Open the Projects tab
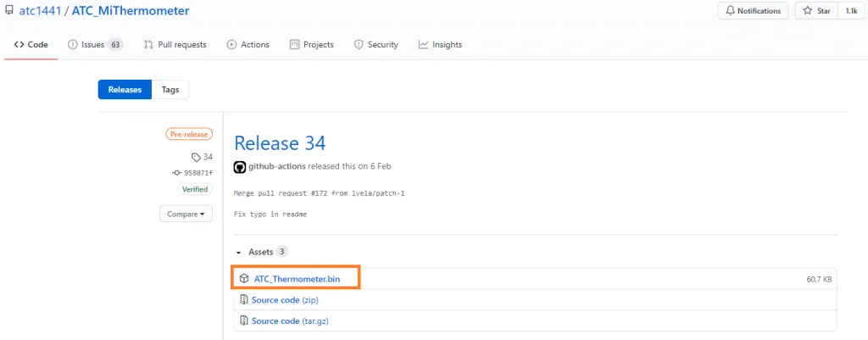Screen dimensions: 868x340 (x=312, y=44)
